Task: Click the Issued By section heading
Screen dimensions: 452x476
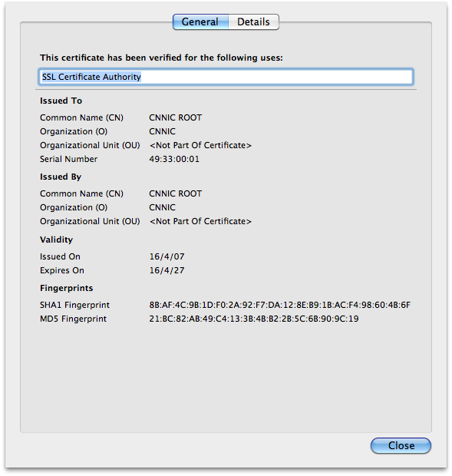Action: click(x=61, y=177)
